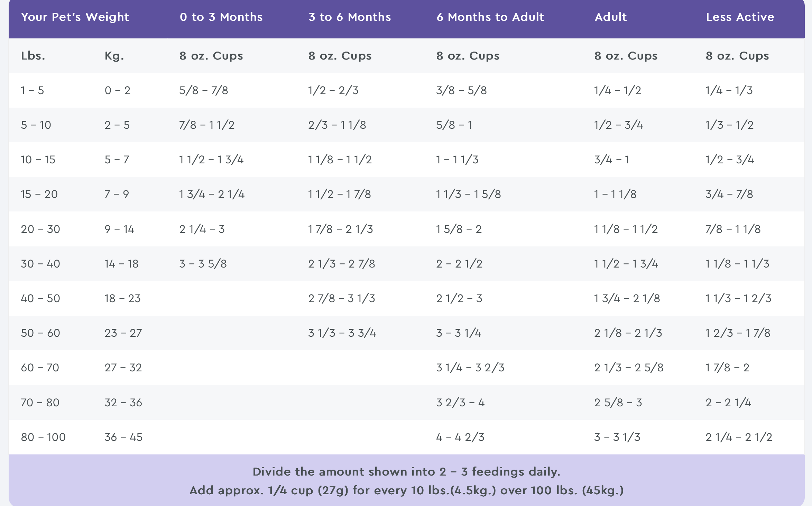The width and height of the screenshot is (812, 506).
Task: Click the "6 Months to Adult" header
Action: click(490, 17)
